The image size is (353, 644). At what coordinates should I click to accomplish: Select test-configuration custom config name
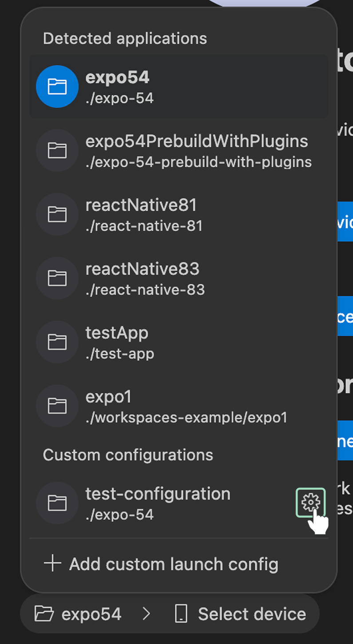158,494
